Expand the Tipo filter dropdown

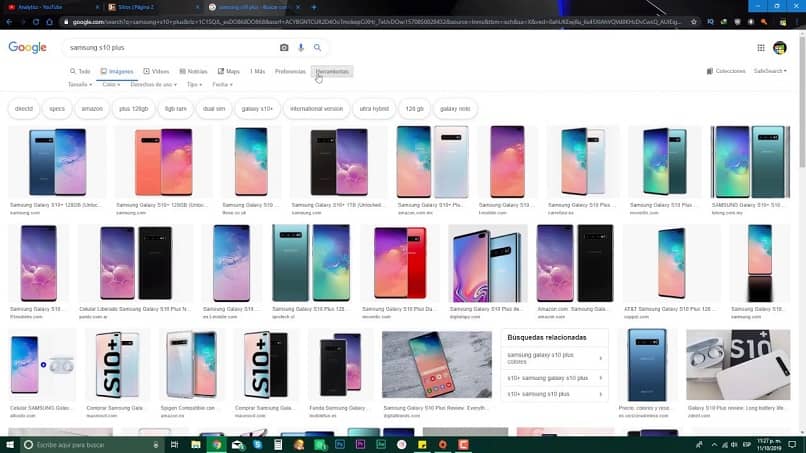(x=194, y=84)
